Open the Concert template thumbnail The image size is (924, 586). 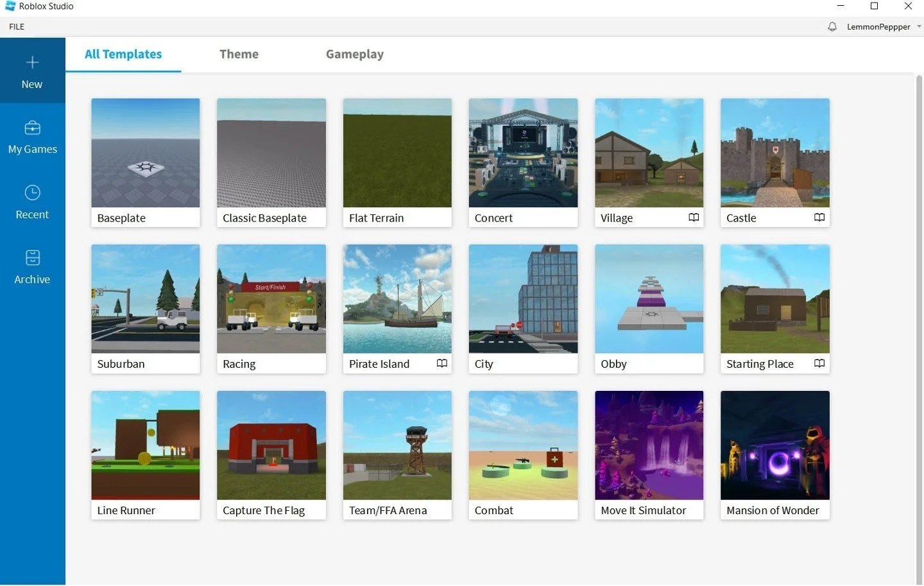coord(523,153)
